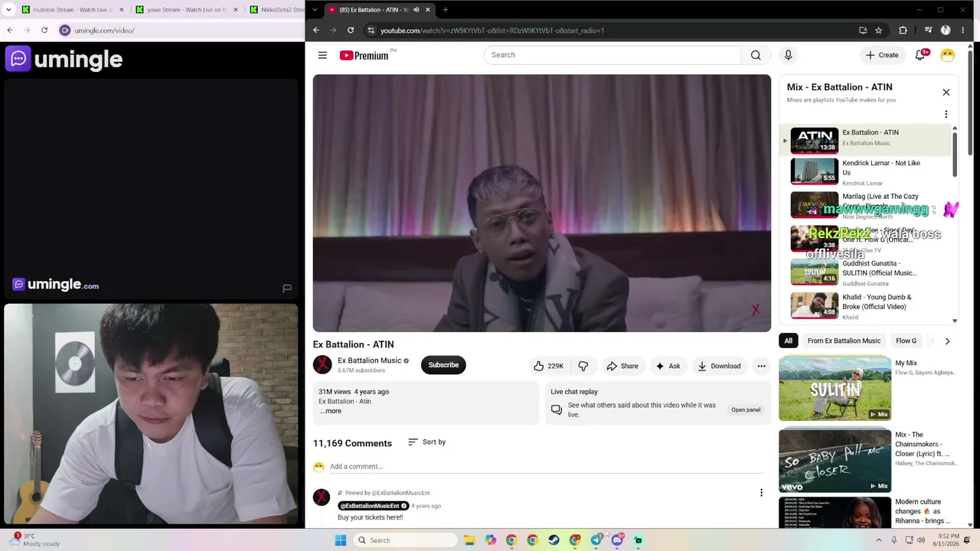
Task: Expand video description with ...more
Action: coord(332,411)
